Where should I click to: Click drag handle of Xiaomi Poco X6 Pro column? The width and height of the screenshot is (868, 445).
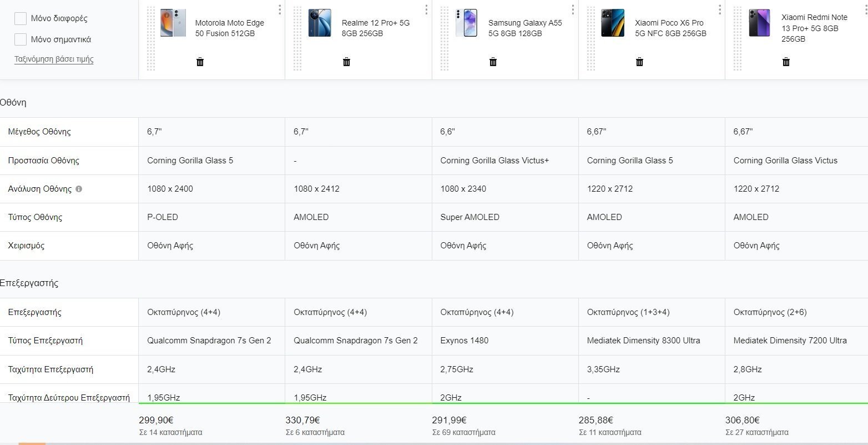point(591,39)
